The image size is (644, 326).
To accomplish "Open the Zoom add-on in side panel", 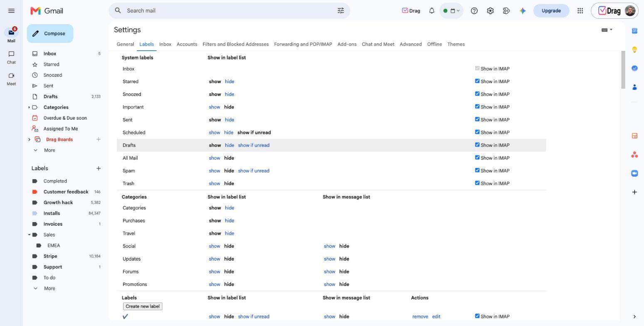I will (634, 173).
